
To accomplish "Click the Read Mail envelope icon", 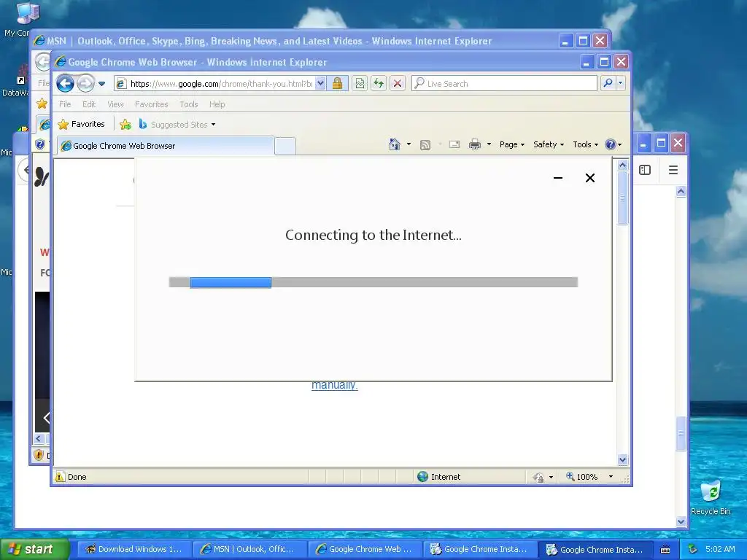I will pyautogui.click(x=454, y=144).
